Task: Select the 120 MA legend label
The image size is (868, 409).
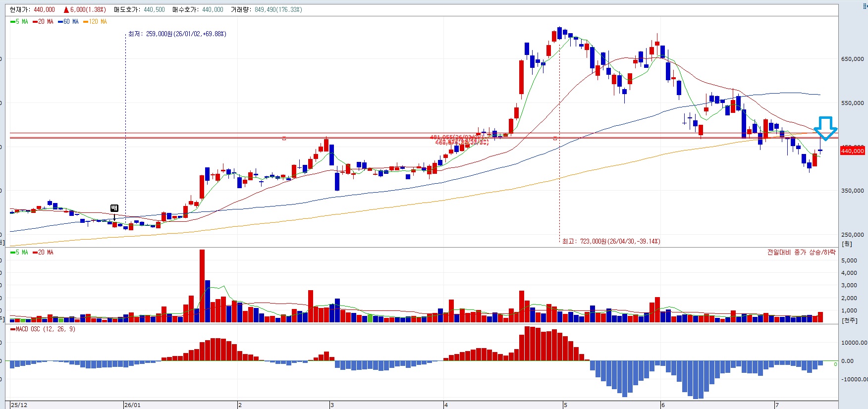Action: (x=95, y=22)
